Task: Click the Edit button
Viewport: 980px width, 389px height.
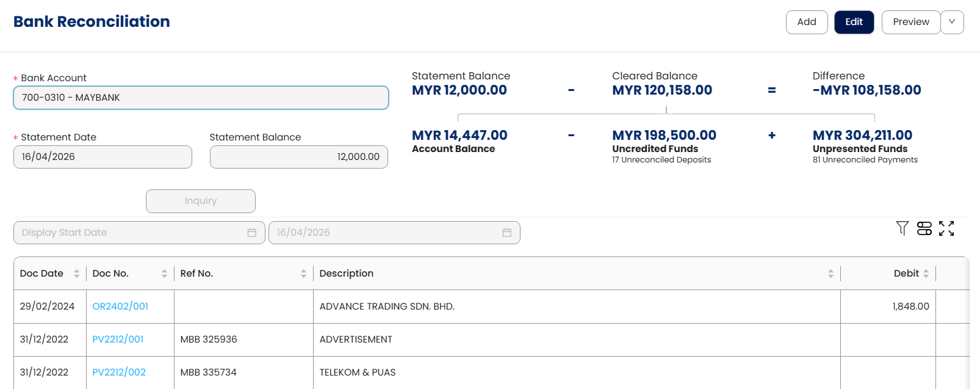Action: click(x=854, y=22)
